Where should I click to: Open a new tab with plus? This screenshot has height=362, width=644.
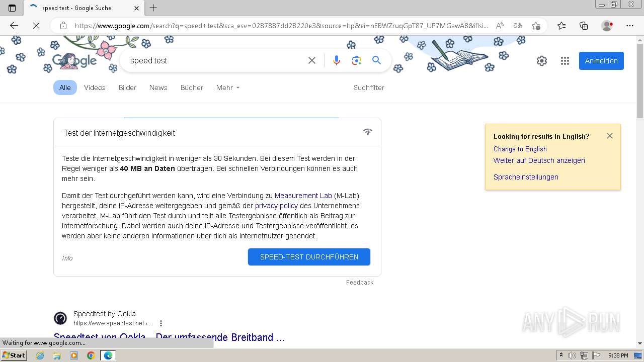(x=153, y=8)
